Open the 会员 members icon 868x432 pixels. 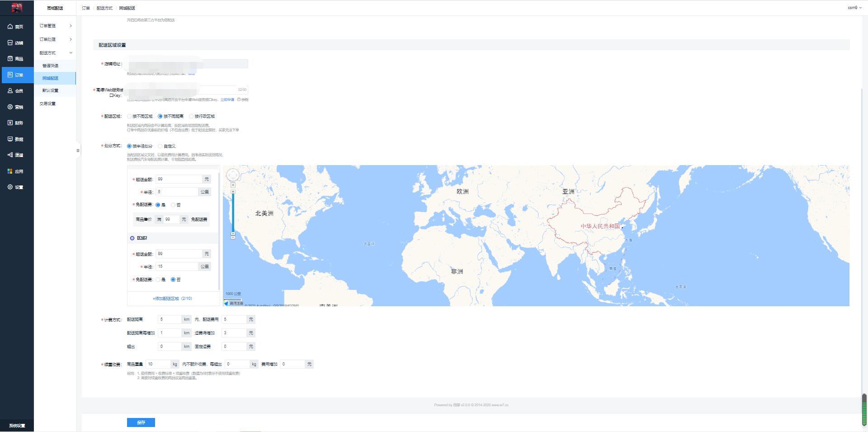[10, 91]
